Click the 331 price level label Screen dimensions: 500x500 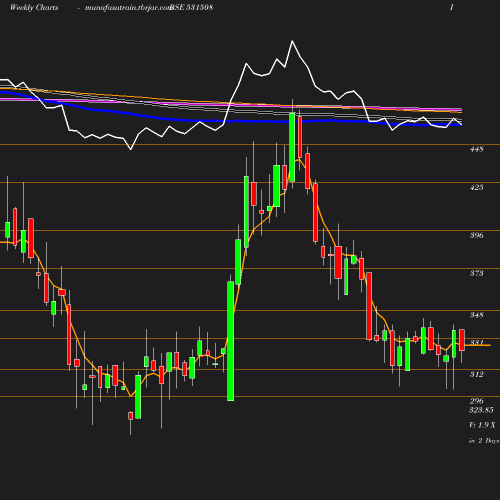pos(477,343)
